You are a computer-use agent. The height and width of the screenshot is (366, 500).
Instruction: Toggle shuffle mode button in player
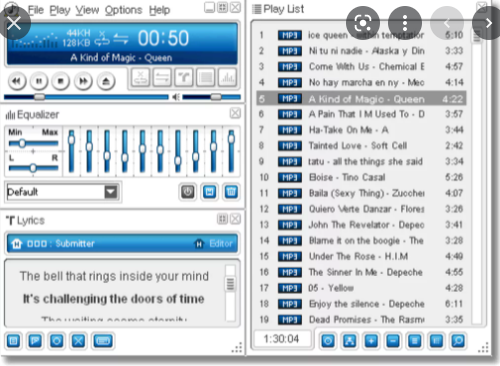pyautogui.click(x=140, y=78)
